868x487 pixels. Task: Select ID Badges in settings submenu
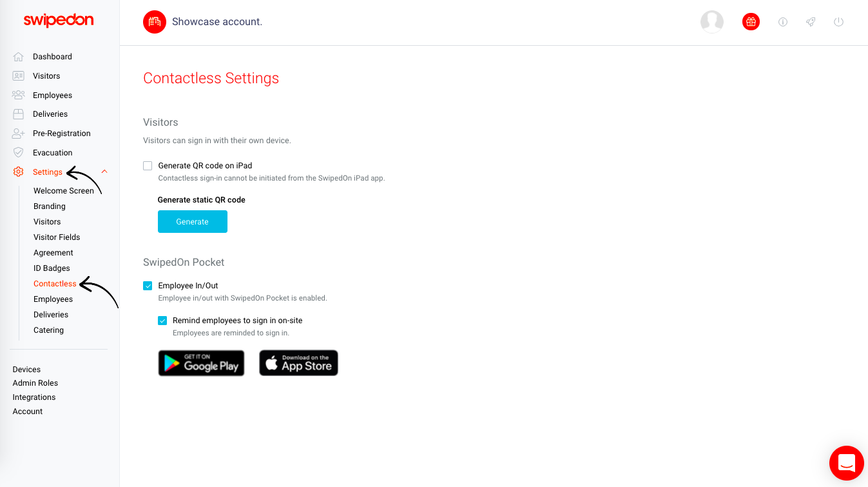(x=52, y=268)
